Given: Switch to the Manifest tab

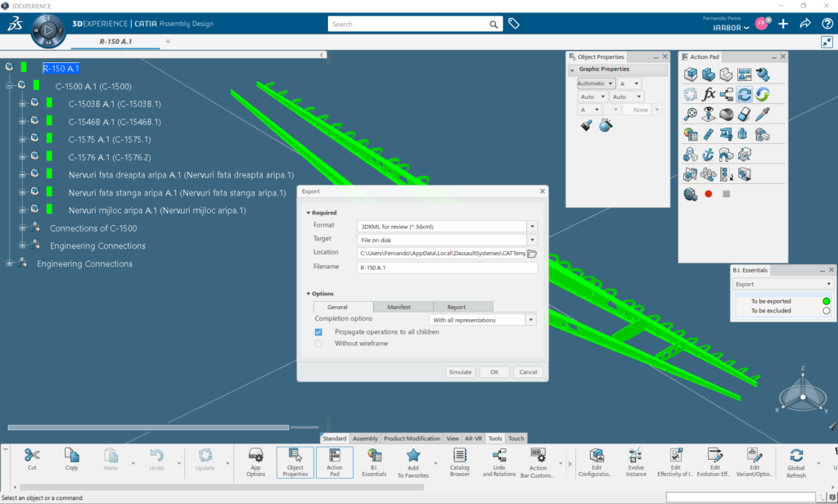Looking at the screenshot, I should (x=399, y=307).
